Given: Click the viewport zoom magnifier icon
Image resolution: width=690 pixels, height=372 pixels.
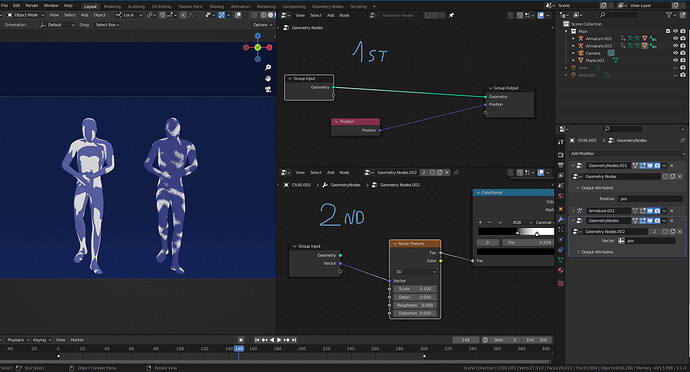Looking at the screenshot, I should tap(268, 67).
